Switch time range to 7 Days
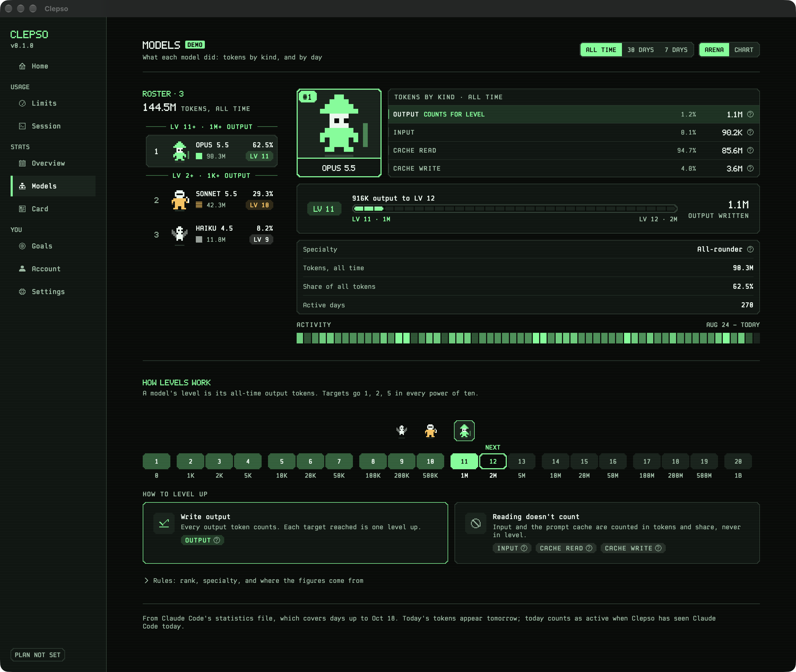The height and width of the screenshot is (672, 796). [676, 50]
